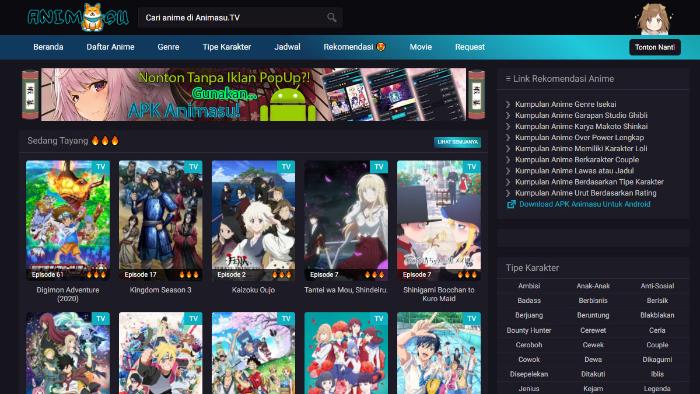Open the Genre menu

(x=168, y=47)
